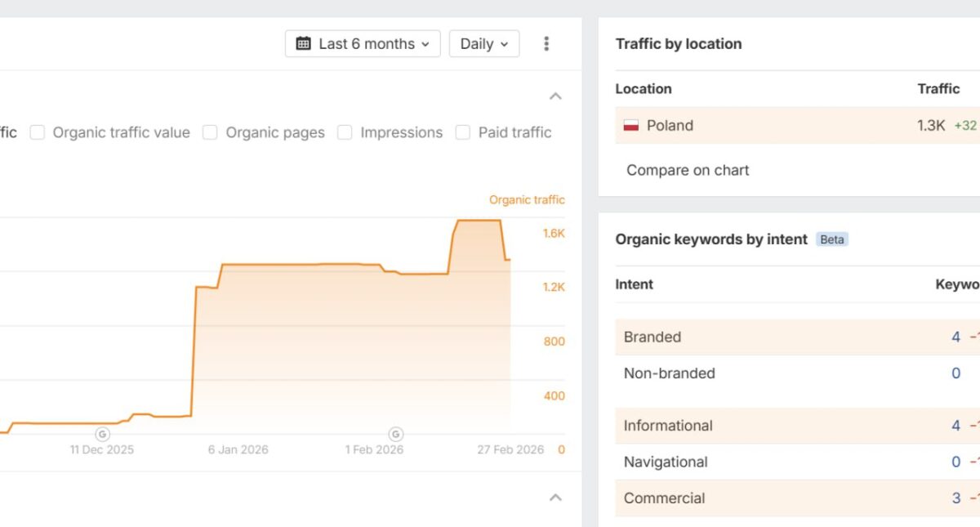The height and width of the screenshot is (527, 980).
Task: Click the Poland flag icon
Action: (631, 126)
